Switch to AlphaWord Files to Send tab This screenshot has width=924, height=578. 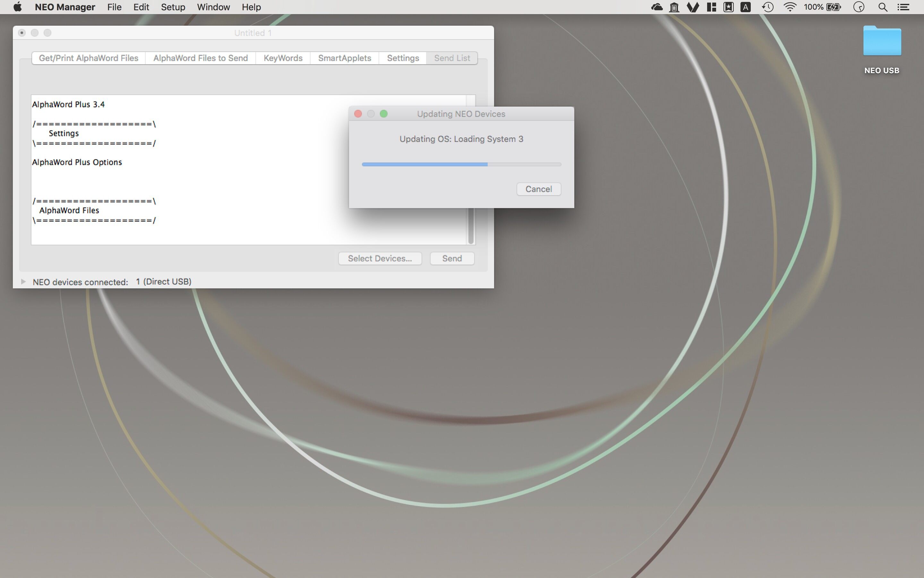pos(201,58)
